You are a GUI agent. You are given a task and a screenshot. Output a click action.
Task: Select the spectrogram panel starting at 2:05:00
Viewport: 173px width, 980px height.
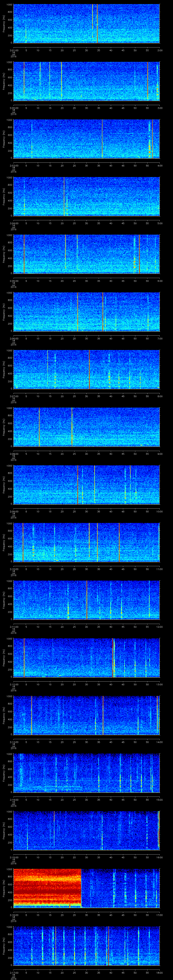click(87, 254)
